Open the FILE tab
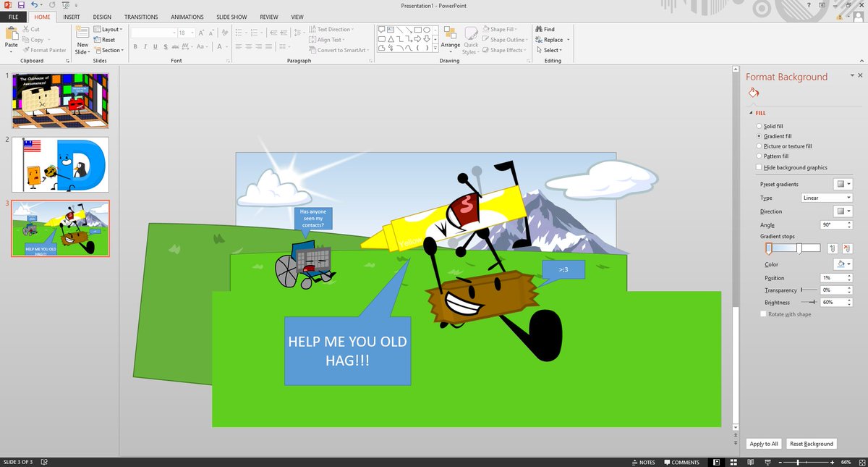Viewport: 868px width, 467px height. coord(14,17)
